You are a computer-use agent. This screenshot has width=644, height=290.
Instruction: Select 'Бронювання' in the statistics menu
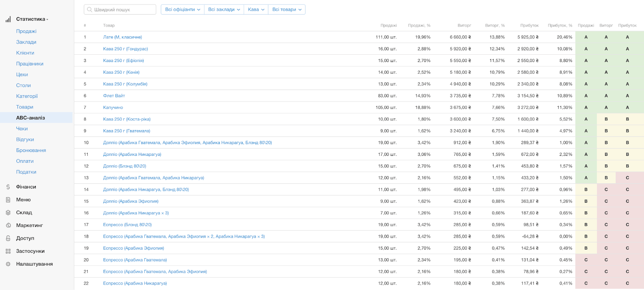click(31, 151)
